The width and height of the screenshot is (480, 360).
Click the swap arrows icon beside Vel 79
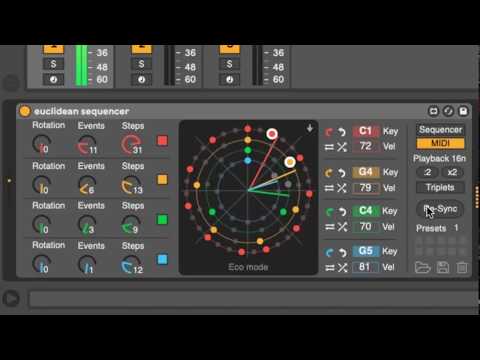[x=329, y=188]
